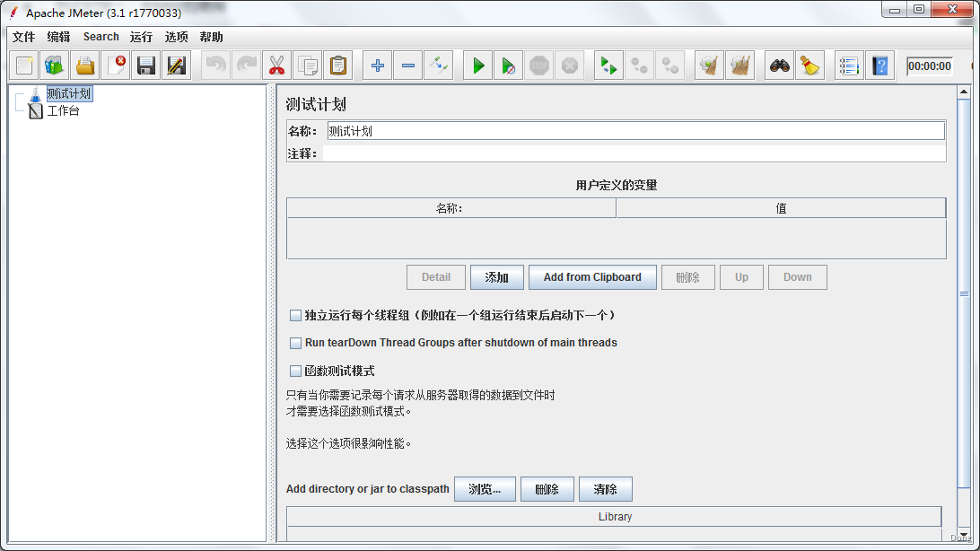Viewport: 980px width, 551px height.
Task: Save the test plan with the floppy icon
Action: pos(146,66)
